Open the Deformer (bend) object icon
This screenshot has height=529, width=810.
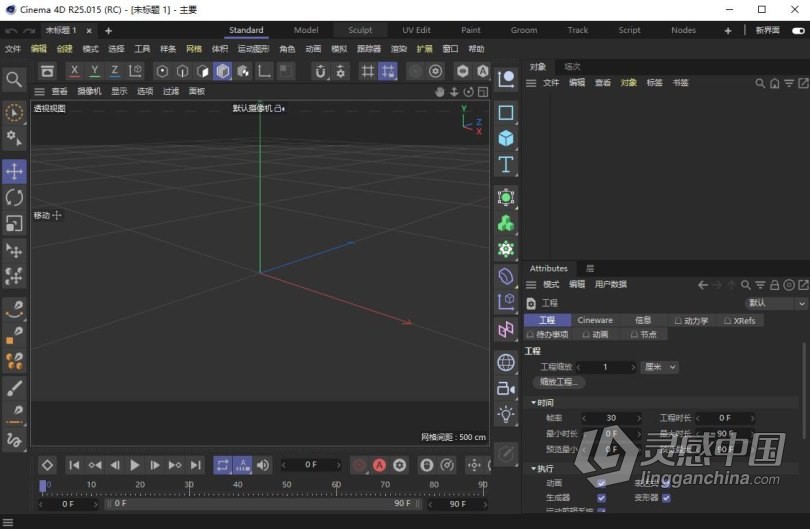coord(506,275)
